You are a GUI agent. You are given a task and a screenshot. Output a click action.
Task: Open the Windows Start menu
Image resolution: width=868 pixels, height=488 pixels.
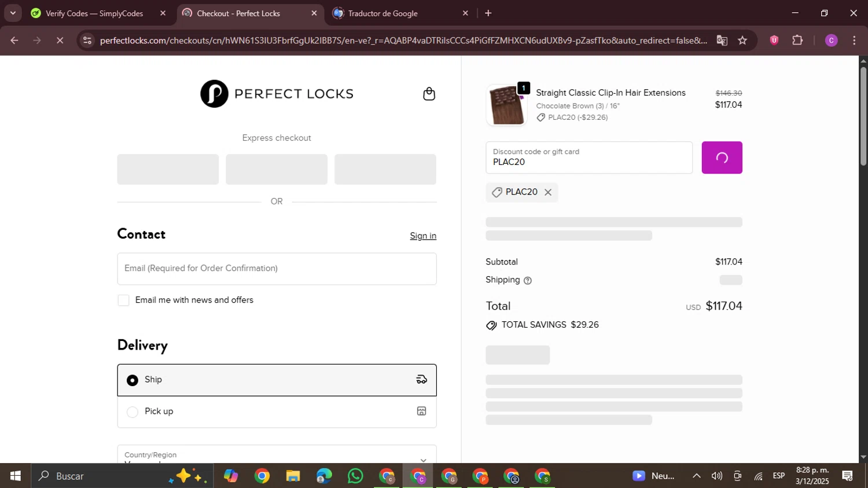pos(16,476)
